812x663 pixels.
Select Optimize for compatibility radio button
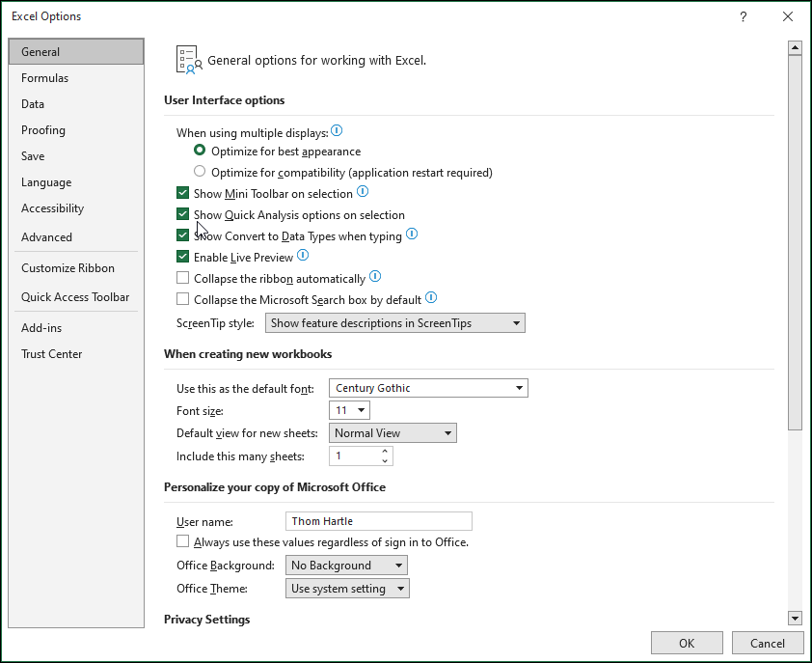point(200,171)
